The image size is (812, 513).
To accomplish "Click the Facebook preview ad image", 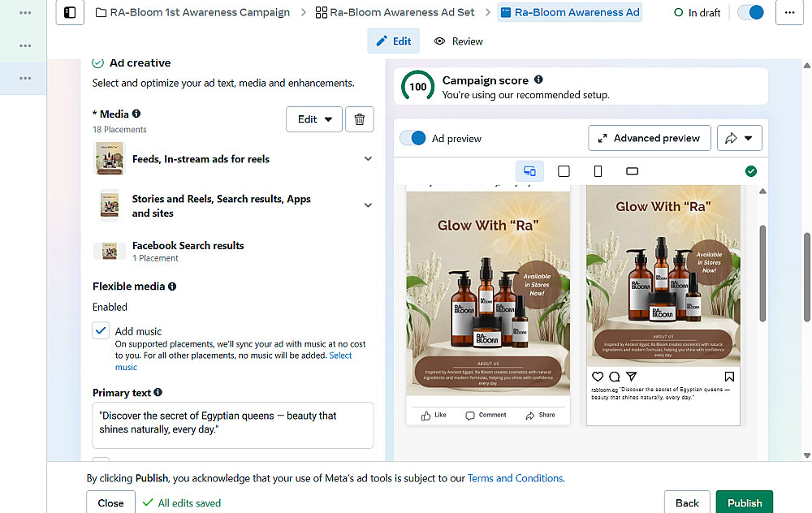I will tap(488, 292).
